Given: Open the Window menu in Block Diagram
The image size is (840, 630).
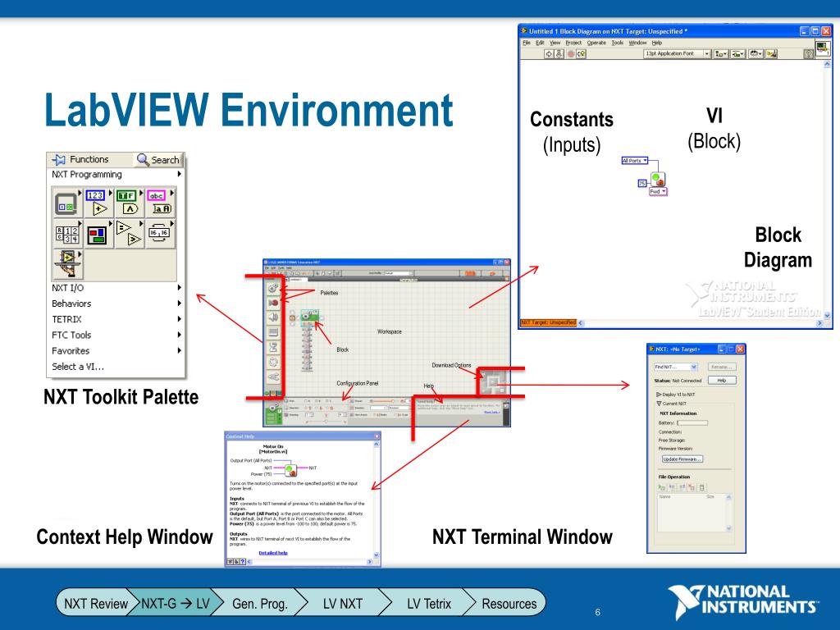Looking at the screenshot, I should 637,43.
